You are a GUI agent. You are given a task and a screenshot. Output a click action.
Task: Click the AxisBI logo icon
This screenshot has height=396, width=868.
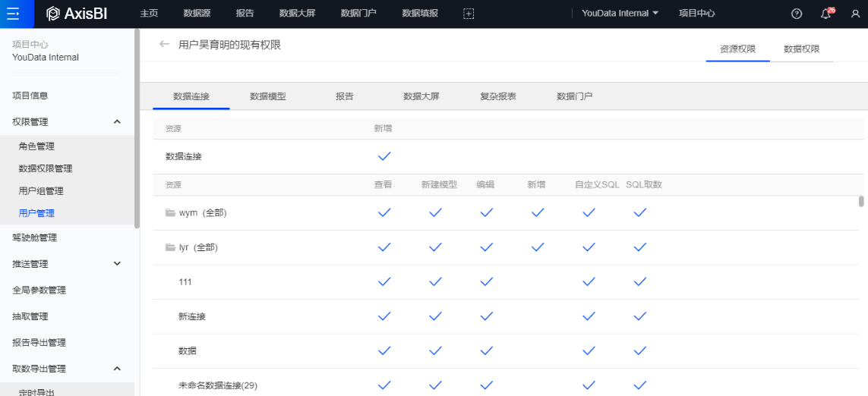(x=52, y=14)
